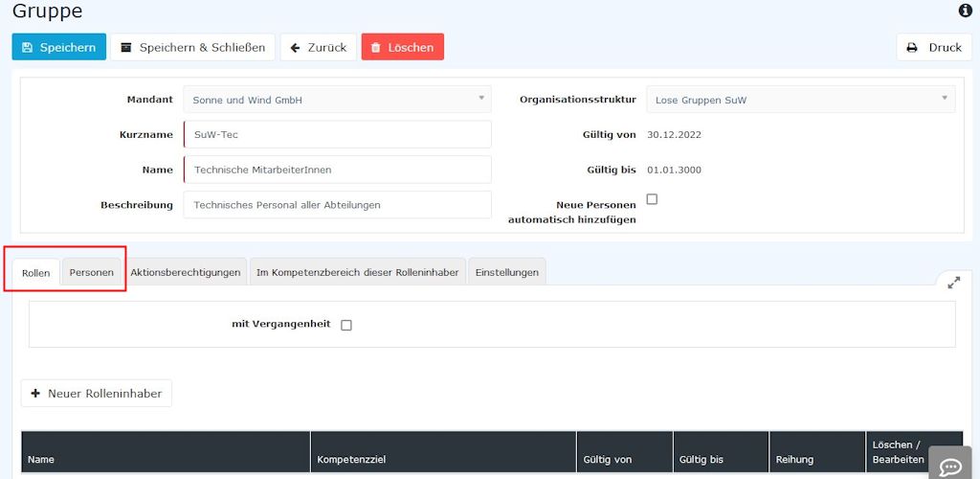Toggle Neue Personen automatisch hinzufügen checkbox

click(652, 199)
